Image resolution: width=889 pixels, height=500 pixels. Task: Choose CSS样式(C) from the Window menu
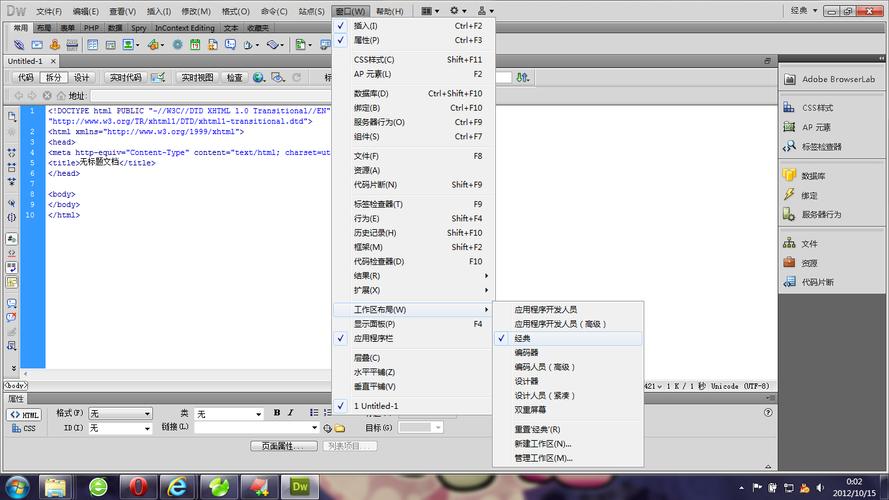pyautogui.click(x=413, y=60)
